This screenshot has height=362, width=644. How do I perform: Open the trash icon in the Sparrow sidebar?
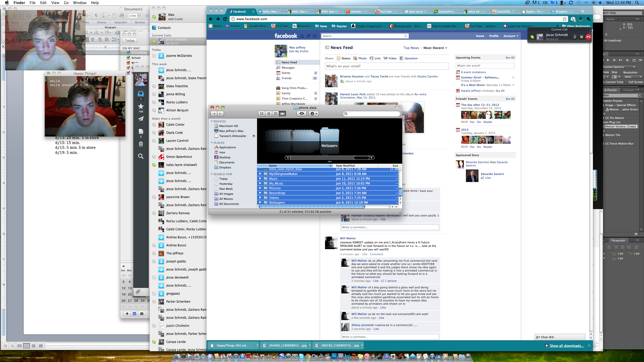141,144
